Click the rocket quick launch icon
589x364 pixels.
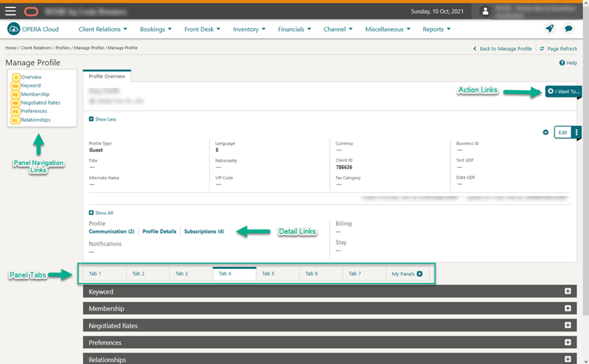549,29
